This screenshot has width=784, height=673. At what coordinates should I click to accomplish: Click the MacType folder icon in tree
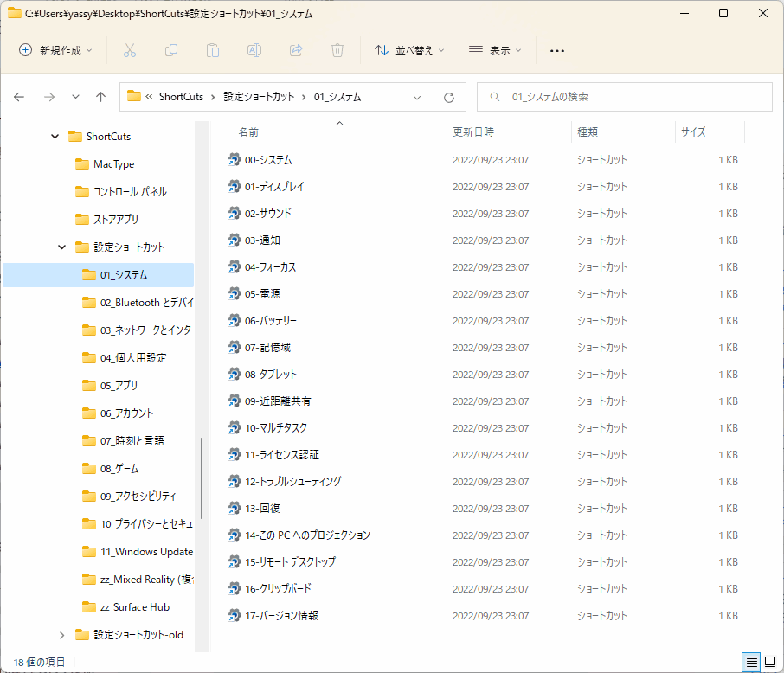[82, 164]
